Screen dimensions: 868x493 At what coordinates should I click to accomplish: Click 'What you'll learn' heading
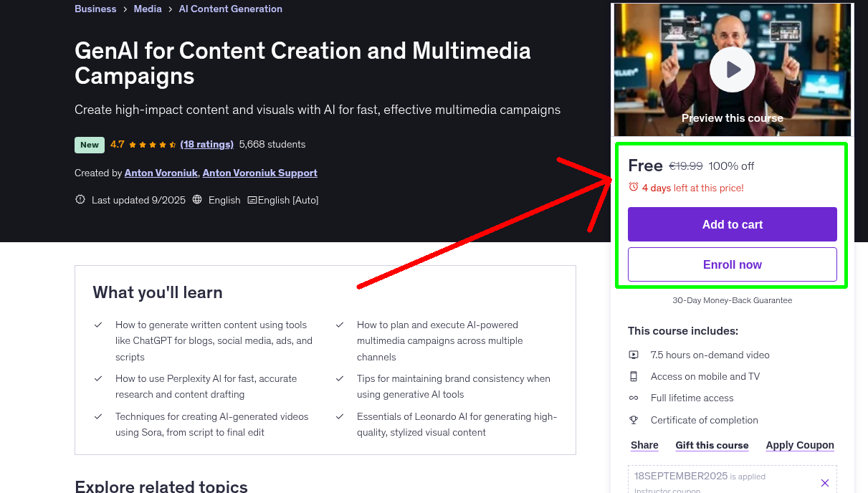(158, 292)
